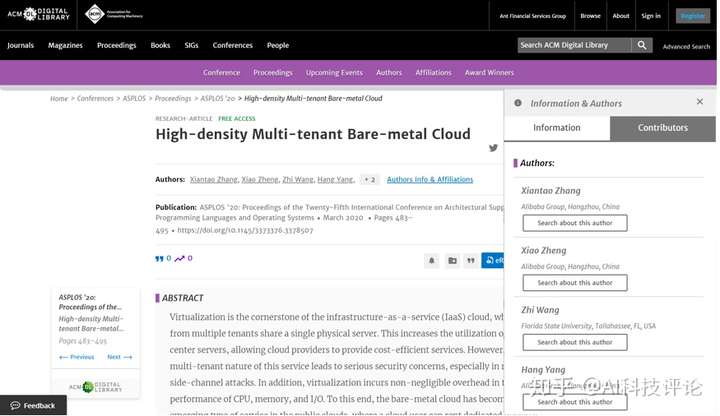Image resolution: width=720 pixels, height=416 pixels.
Task: Save to binder with folder icon
Action: click(452, 260)
